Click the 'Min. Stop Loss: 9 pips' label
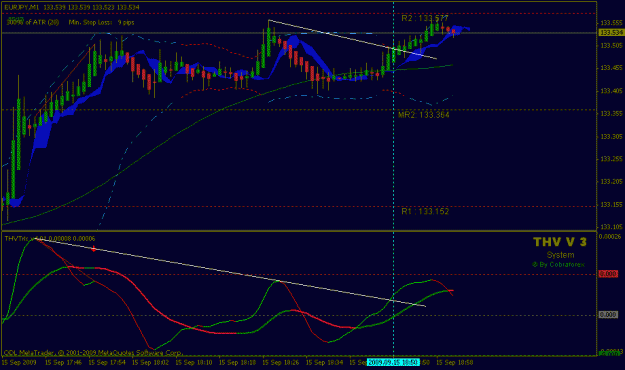 [x=101, y=22]
